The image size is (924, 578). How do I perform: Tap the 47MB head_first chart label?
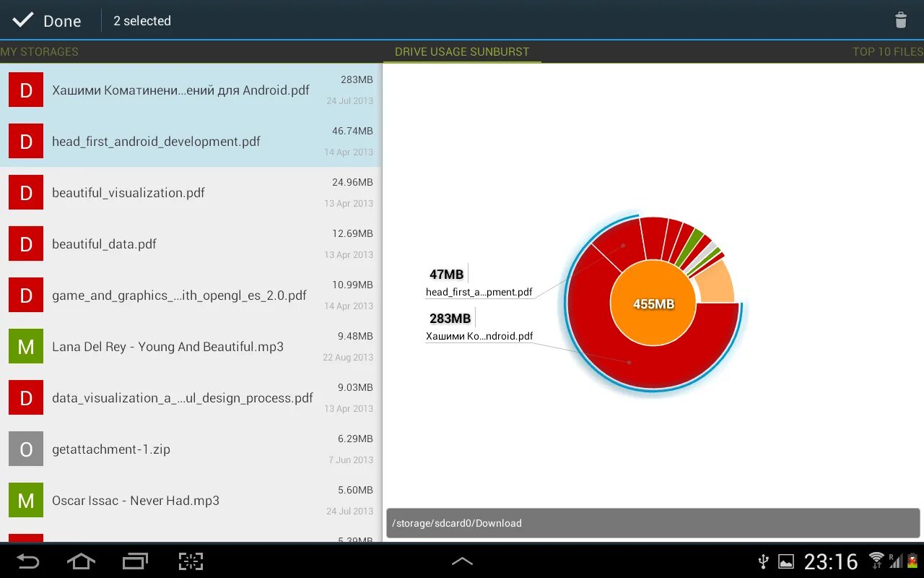point(479,282)
